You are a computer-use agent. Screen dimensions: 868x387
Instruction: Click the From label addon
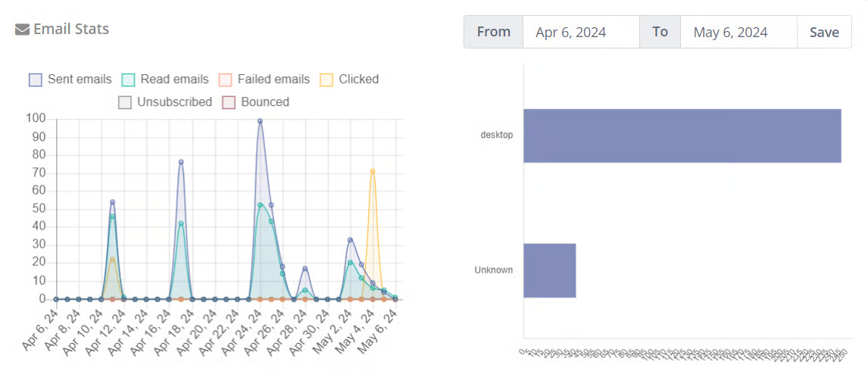pos(494,33)
